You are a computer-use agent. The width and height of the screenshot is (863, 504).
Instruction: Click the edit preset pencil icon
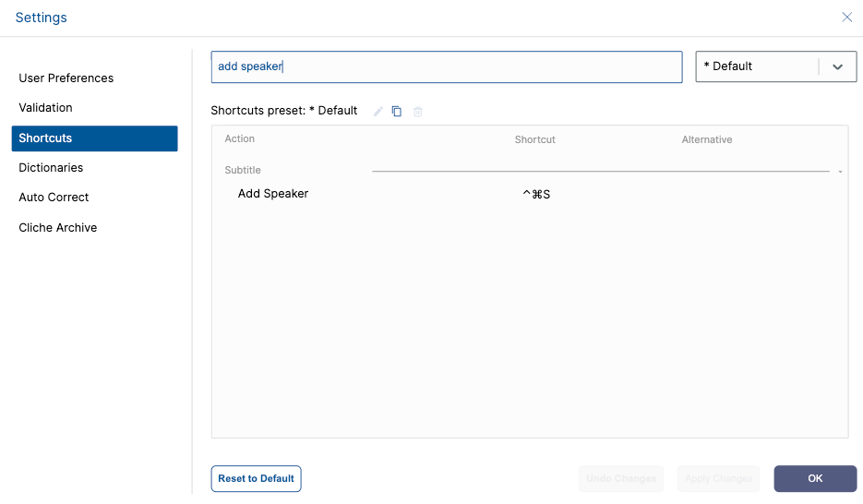[378, 112]
